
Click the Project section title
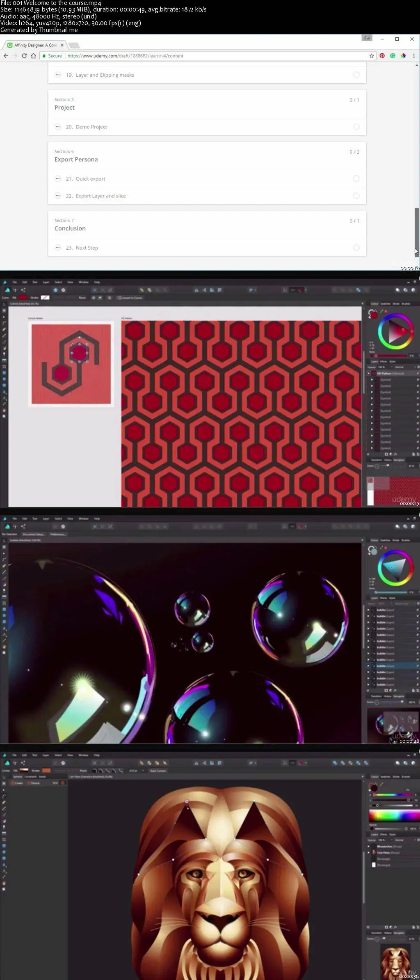[65, 108]
